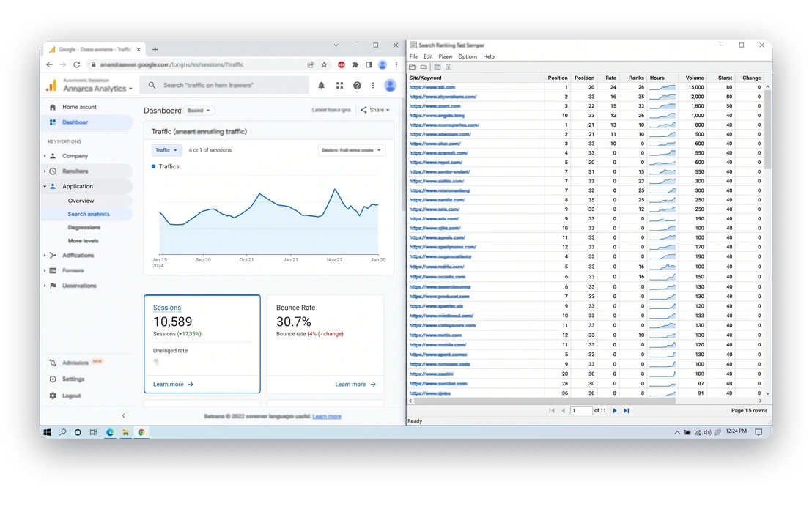The width and height of the screenshot is (812, 512).
Task: Open the Help menu
Action: point(489,56)
